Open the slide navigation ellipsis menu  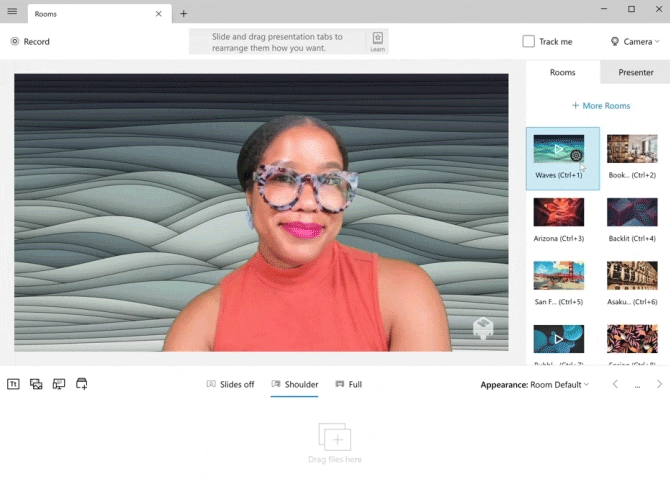pos(637,386)
